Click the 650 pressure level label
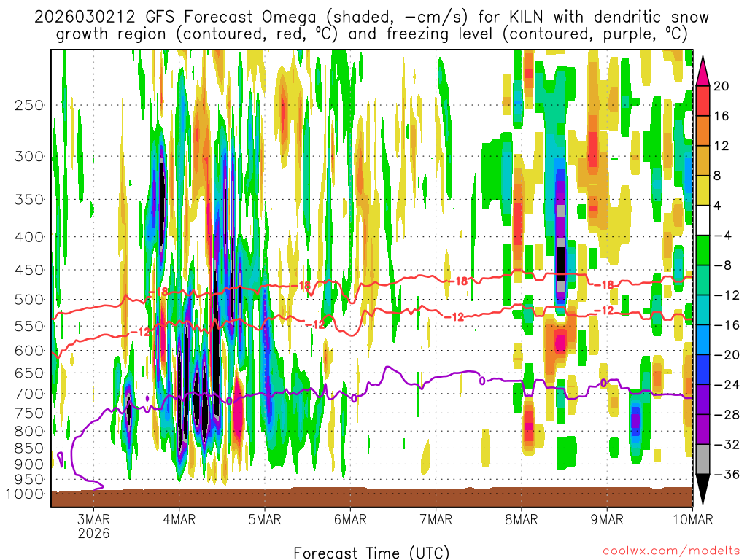The height and width of the screenshot is (560, 747). (x=29, y=373)
